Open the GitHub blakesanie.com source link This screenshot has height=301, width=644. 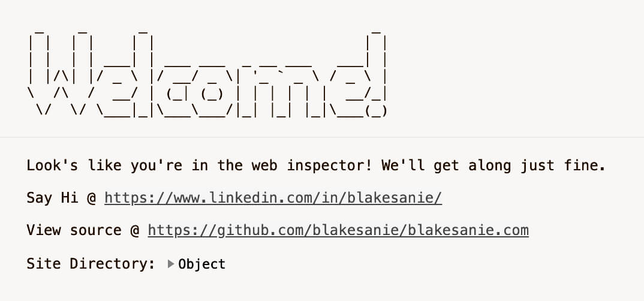338,230
